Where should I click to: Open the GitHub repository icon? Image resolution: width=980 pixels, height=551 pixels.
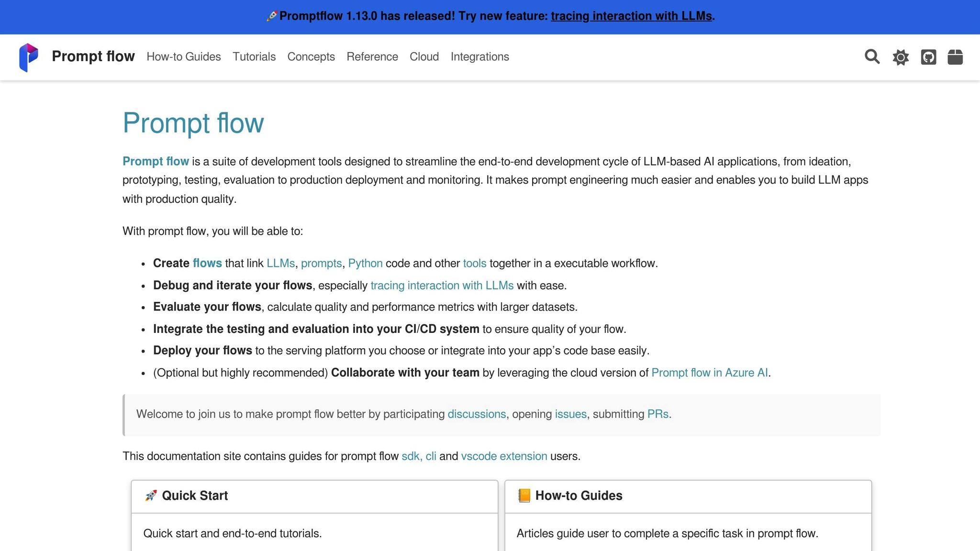927,57
